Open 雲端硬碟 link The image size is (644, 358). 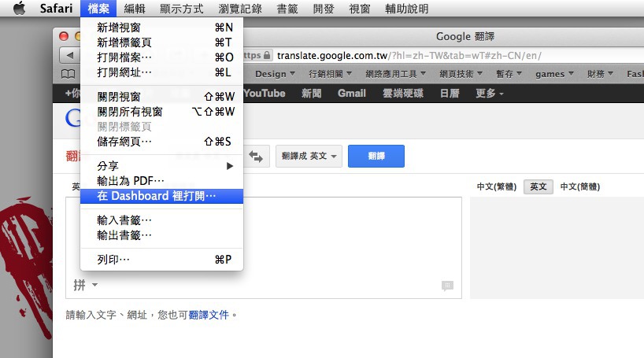pyautogui.click(x=402, y=93)
